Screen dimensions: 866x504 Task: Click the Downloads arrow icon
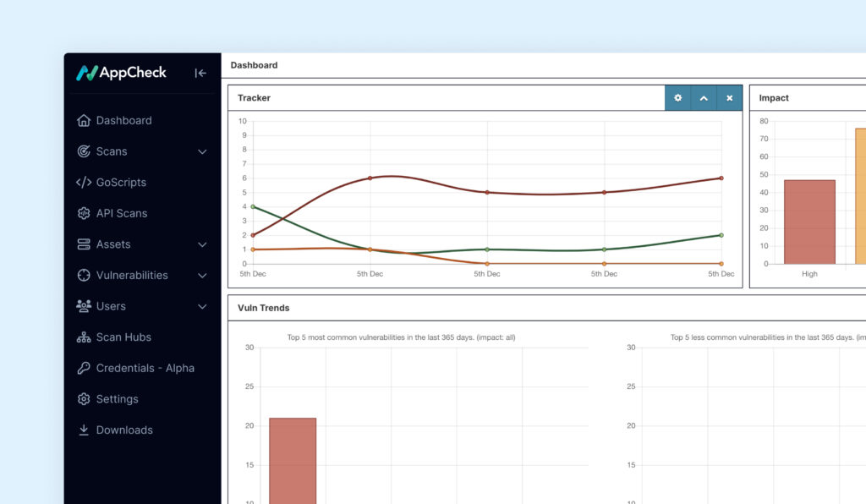click(84, 430)
